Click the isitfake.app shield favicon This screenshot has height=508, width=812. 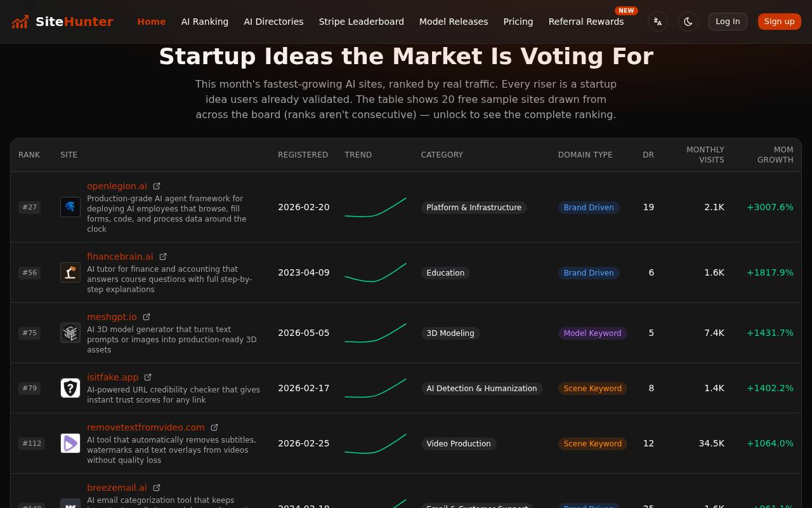coord(70,388)
